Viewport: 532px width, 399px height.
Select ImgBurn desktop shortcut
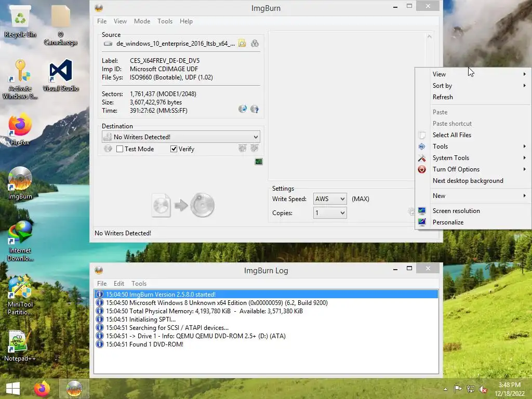tap(20, 183)
